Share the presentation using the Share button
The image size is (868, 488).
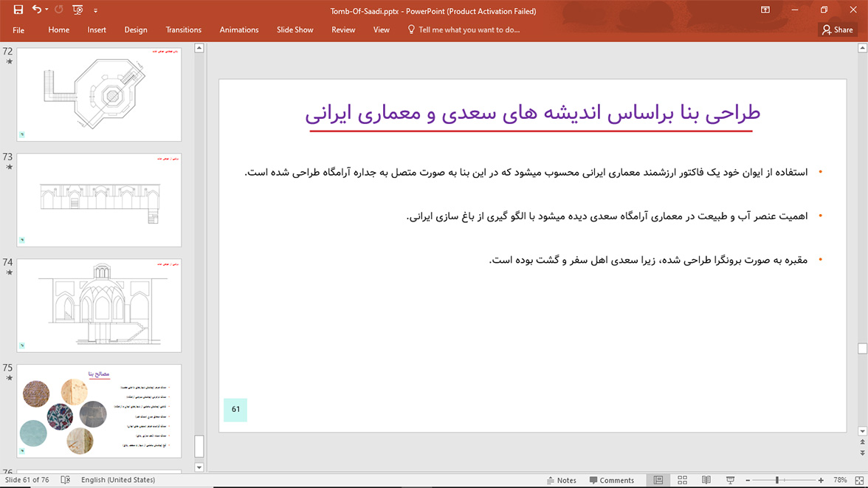pyautogui.click(x=837, y=30)
